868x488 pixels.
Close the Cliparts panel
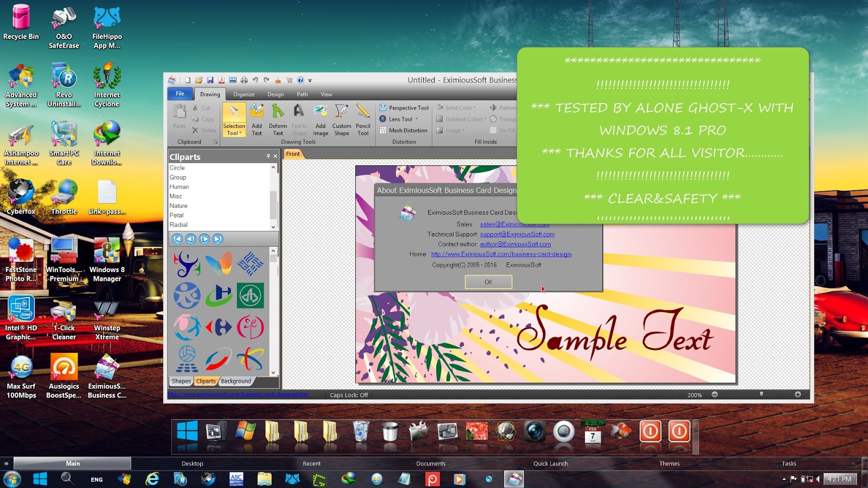(x=275, y=156)
